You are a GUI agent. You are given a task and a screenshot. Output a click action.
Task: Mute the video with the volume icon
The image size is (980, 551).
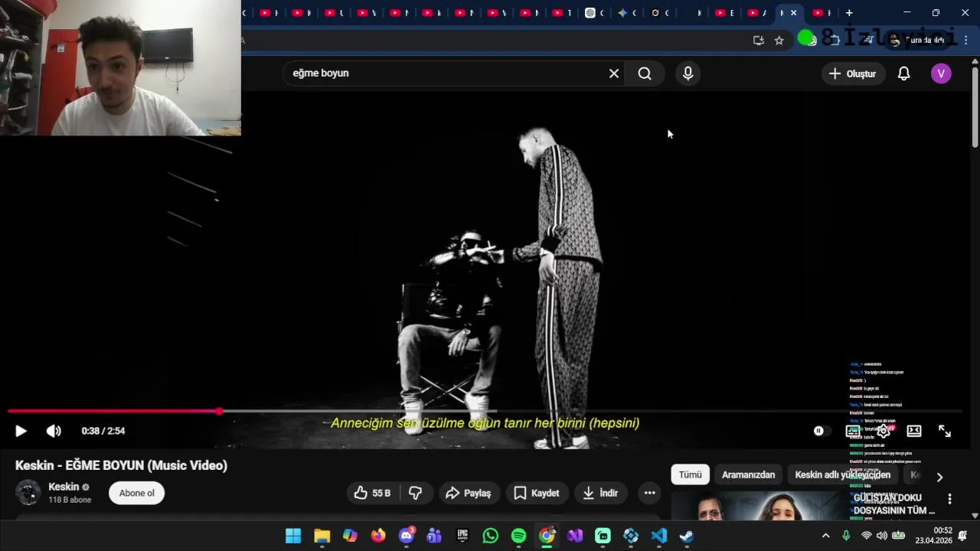[x=54, y=431]
